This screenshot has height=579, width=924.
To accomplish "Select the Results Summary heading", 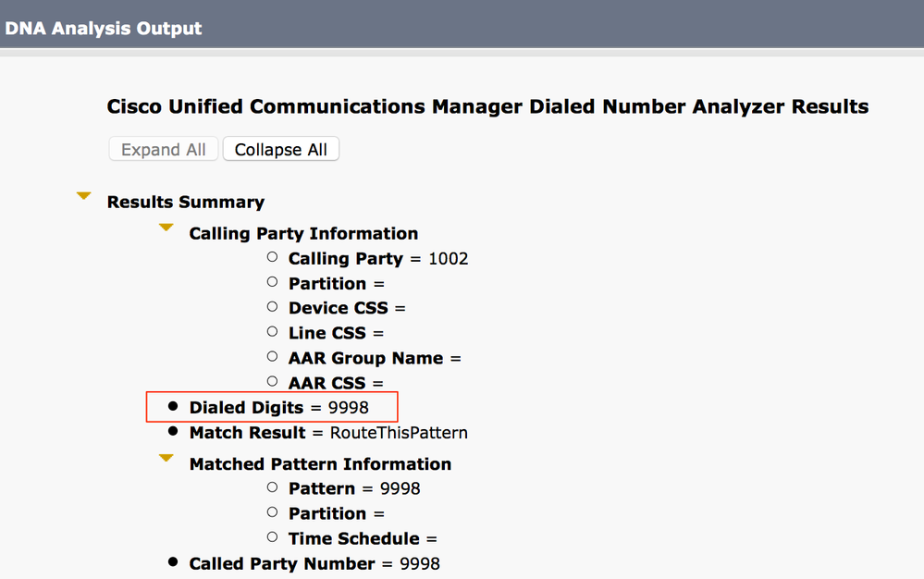I will (186, 202).
